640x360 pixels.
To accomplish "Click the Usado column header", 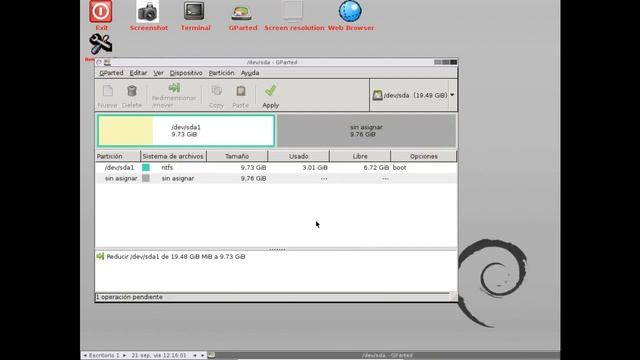I will click(299, 156).
